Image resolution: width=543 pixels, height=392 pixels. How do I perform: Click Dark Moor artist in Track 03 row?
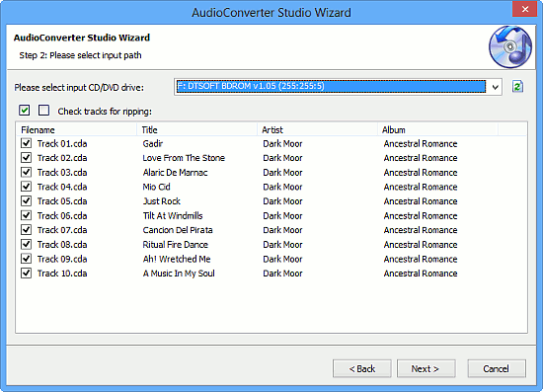(x=282, y=173)
